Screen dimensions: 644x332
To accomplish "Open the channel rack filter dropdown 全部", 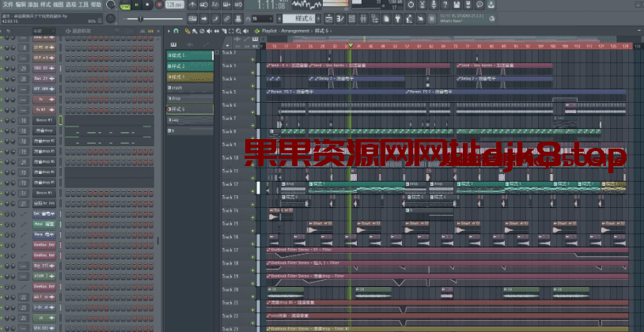I will (x=41, y=32).
